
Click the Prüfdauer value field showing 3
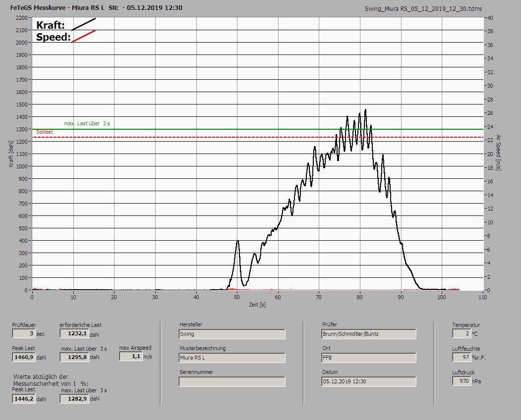[24, 333]
